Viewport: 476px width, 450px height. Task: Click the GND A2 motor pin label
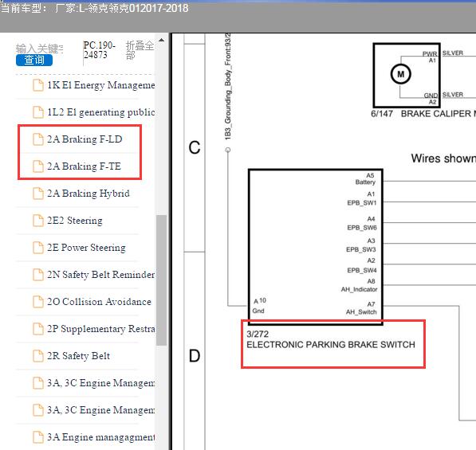tap(431, 99)
